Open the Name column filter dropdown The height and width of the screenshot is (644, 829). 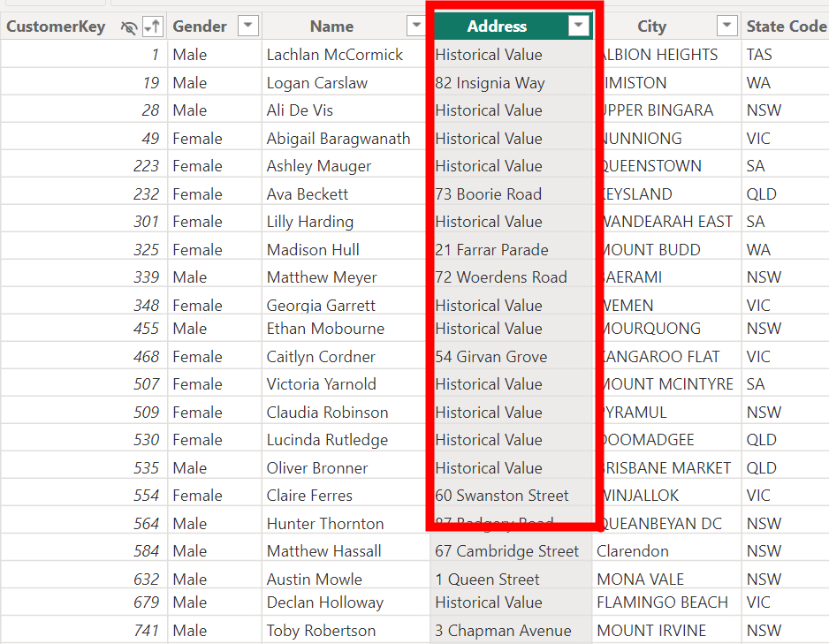point(415,27)
